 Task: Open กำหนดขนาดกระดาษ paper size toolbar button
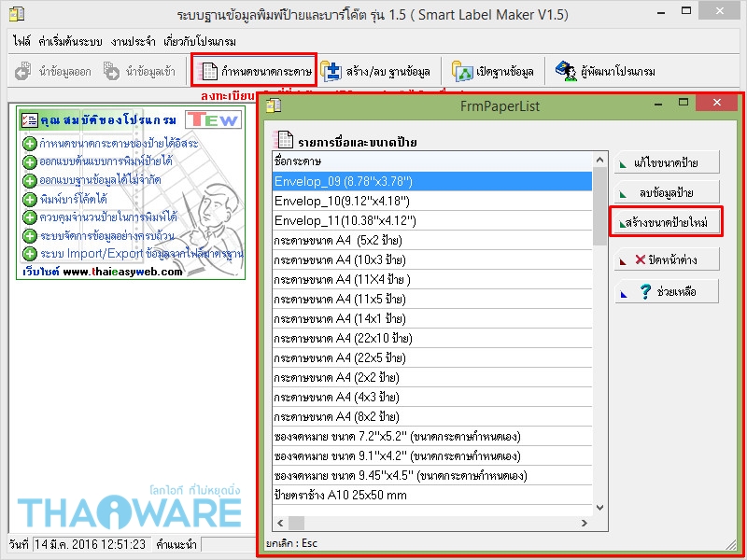254,71
